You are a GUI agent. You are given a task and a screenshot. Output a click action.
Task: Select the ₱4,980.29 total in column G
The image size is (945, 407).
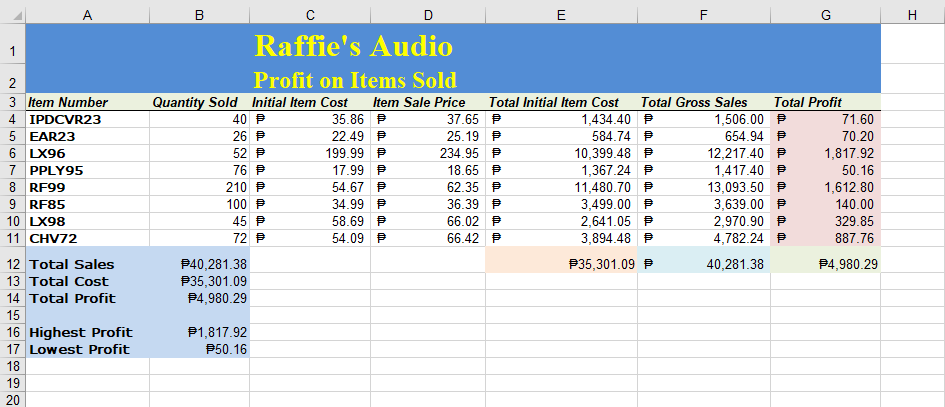coord(826,260)
